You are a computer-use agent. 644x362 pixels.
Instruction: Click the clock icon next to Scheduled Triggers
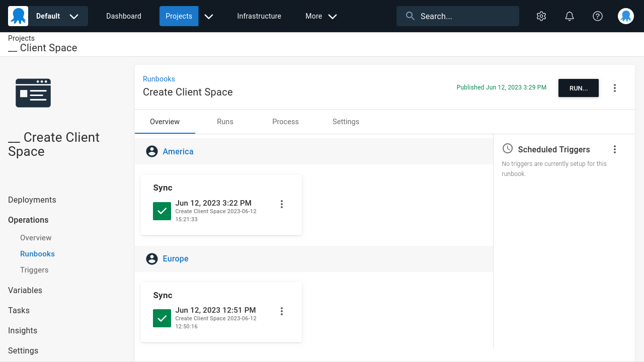[x=507, y=148]
